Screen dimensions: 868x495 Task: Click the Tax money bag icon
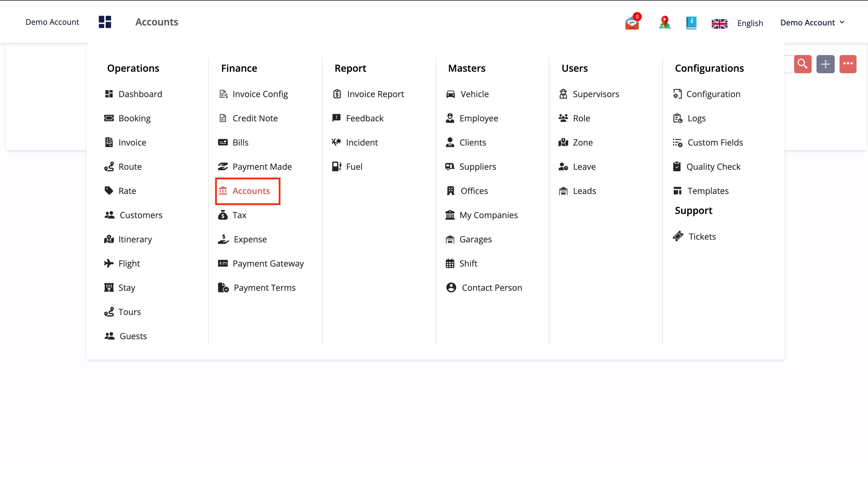pyautogui.click(x=223, y=215)
